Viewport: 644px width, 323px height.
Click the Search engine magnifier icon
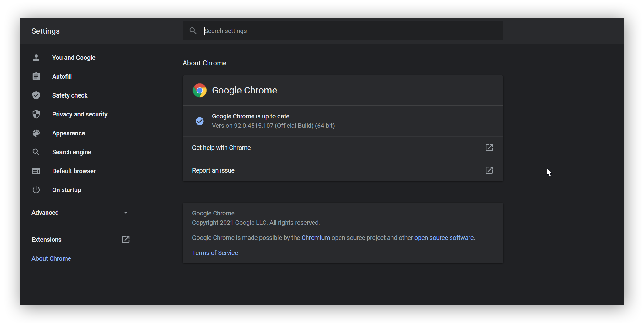click(x=36, y=152)
